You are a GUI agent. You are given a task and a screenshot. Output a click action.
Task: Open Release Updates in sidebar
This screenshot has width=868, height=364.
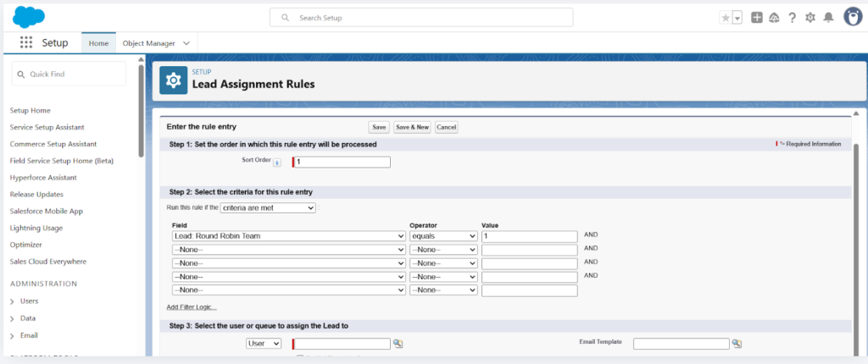[x=36, y=194]
